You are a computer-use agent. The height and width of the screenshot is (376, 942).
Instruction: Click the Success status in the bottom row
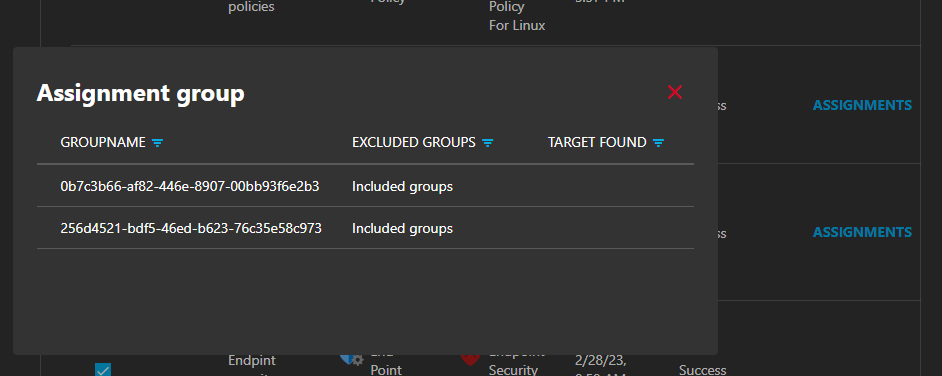pos(702,370)
